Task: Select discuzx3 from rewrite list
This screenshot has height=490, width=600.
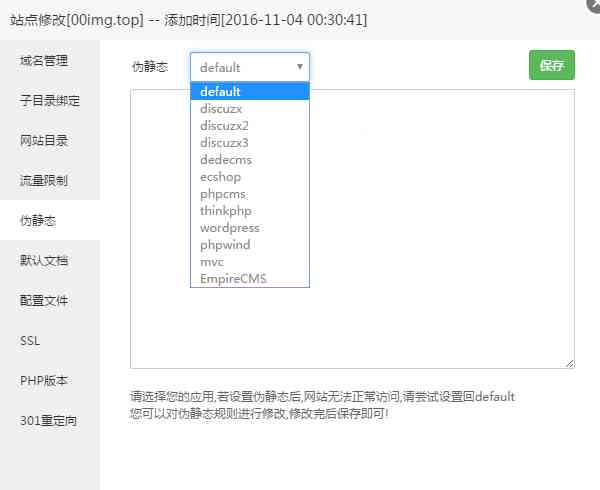Action: [249, 143]
